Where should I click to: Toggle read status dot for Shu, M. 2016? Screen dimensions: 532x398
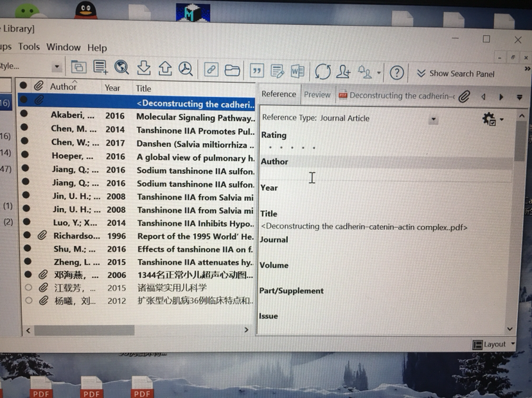[28, 248]
